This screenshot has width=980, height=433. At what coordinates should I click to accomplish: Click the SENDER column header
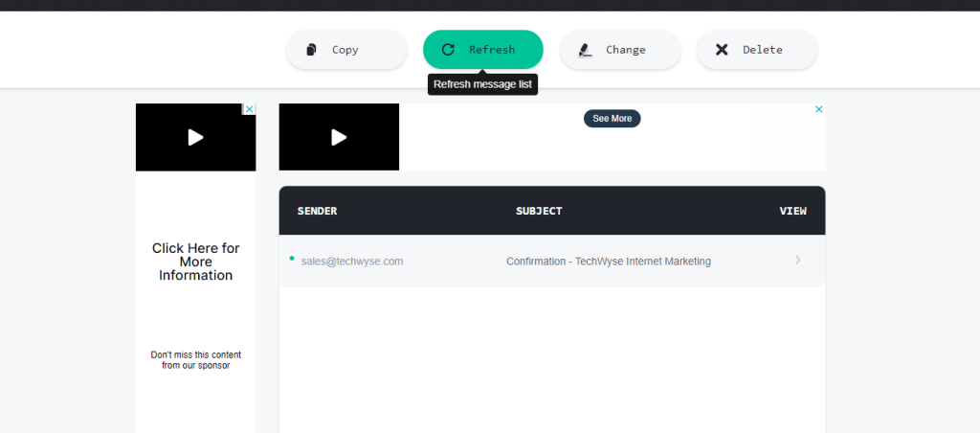(x=317, y=211)
